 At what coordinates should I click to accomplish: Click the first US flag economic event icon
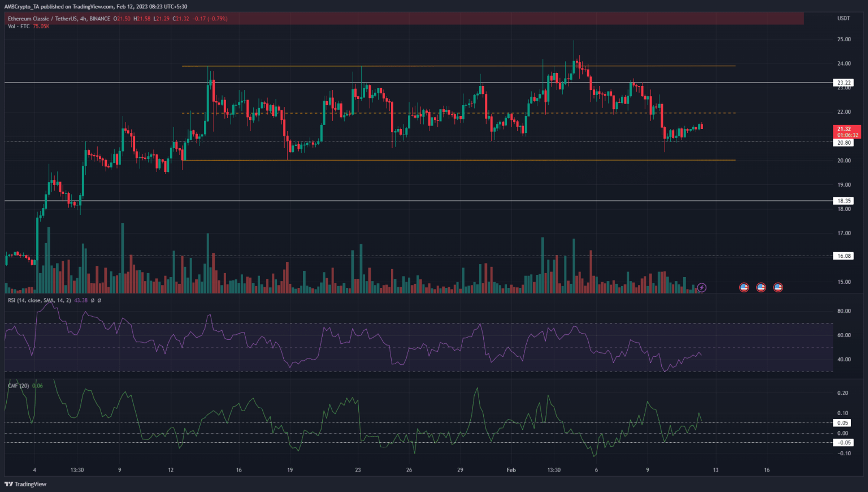pos(744,287)
